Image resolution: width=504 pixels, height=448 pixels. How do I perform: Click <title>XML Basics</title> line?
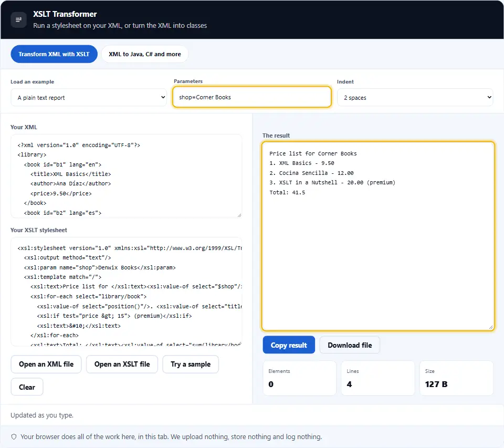coord(71,174)
